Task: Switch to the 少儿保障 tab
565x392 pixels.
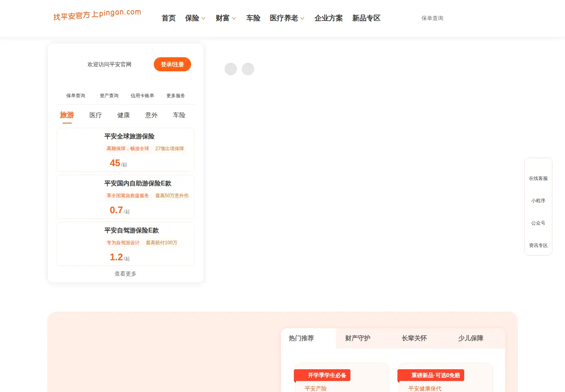Action: point(471,338)
